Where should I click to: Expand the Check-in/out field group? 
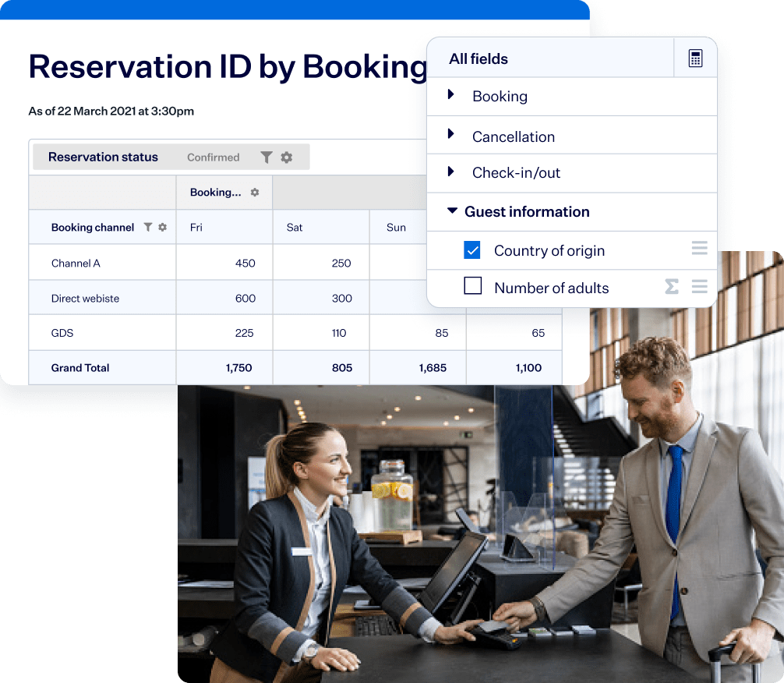click(x=451, y=172)
